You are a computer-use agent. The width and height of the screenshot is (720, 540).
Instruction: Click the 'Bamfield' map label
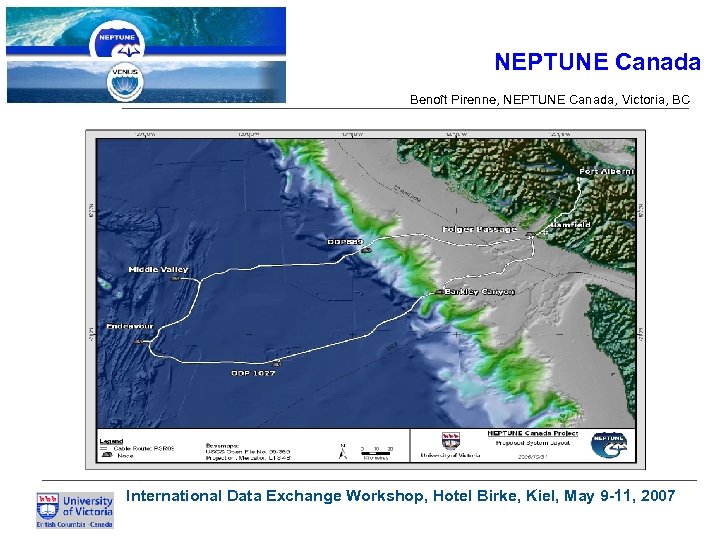coord(569,225)
